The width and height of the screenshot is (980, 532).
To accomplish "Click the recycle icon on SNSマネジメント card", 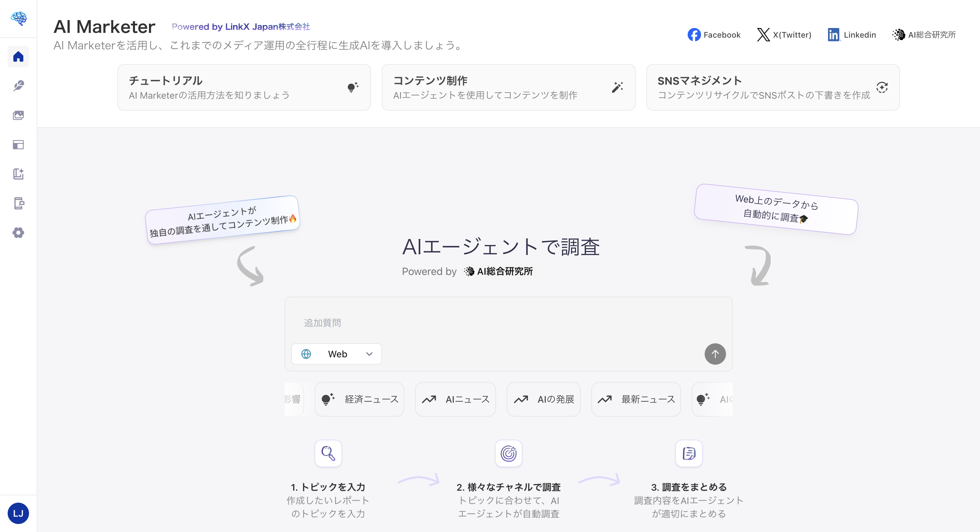I will tap(882, 87).
